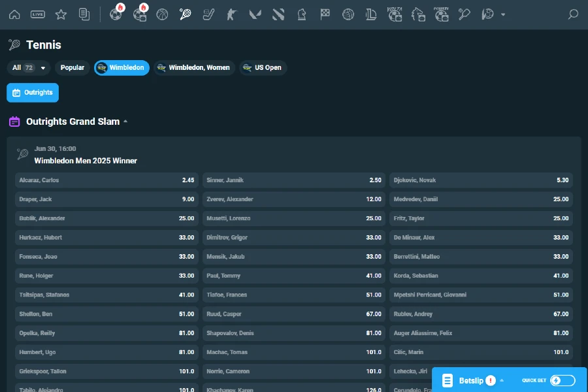
Task: Toggle the Quick Bet switch
Action: (563, 380)
